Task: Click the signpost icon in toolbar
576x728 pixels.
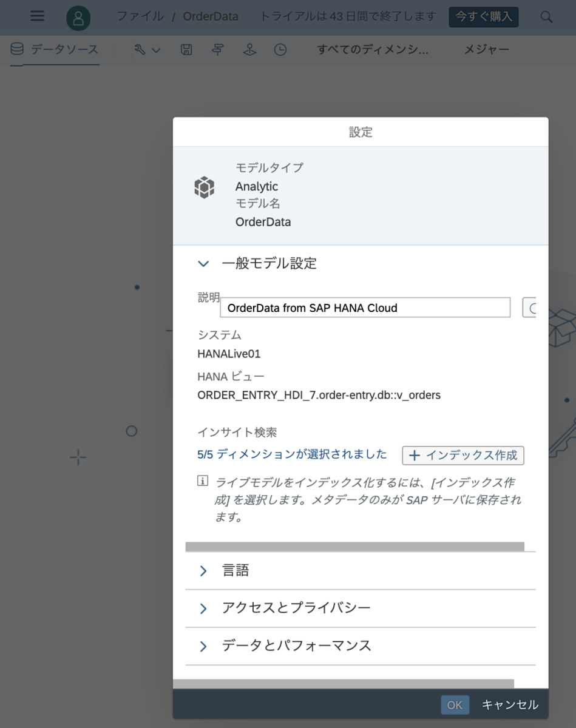Action: 218,50
